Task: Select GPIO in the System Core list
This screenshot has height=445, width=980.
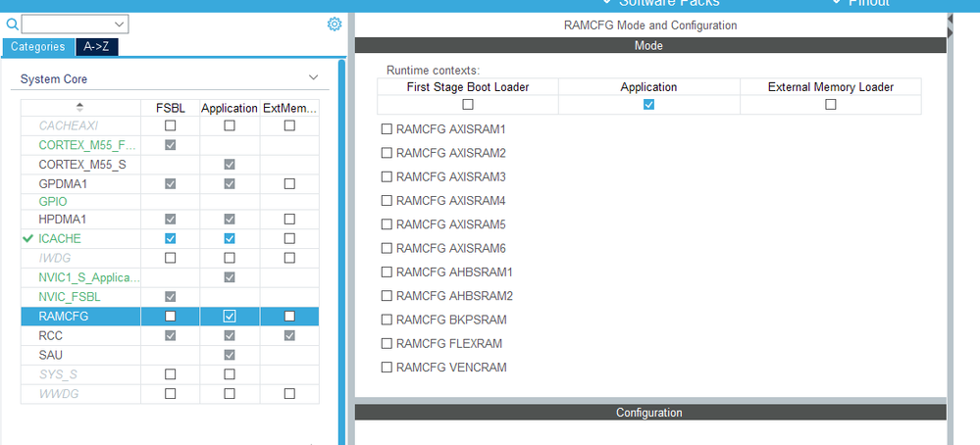Action: (52, 201)
